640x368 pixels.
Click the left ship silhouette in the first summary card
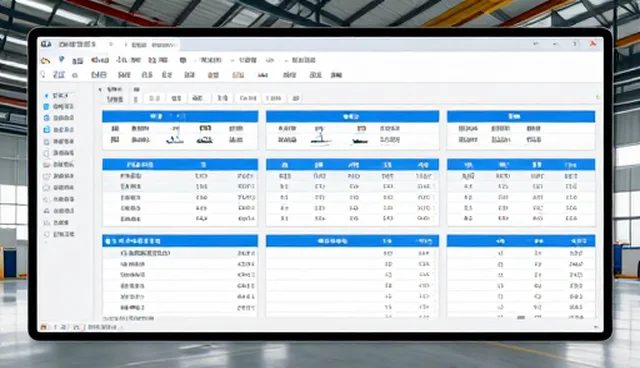click(x=175, y=140)
